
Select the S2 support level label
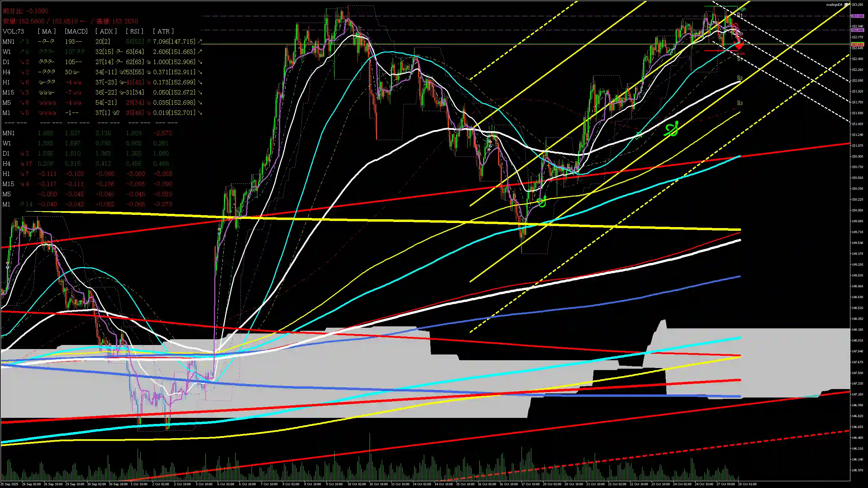point(740,78)
